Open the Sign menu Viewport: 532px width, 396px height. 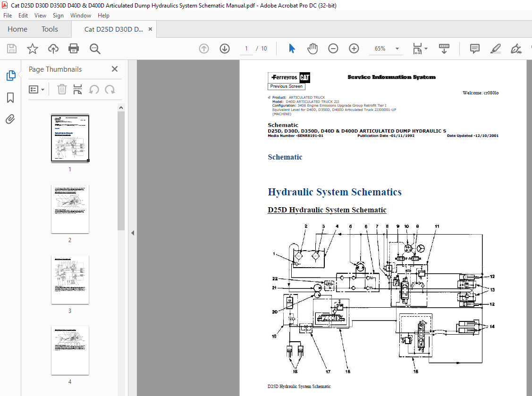click(x=58, y=16)
